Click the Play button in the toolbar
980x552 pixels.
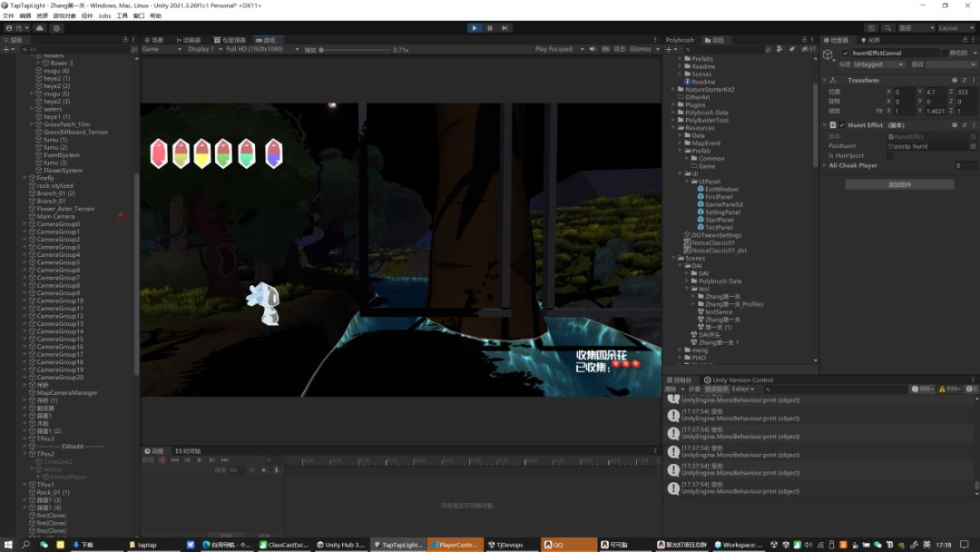coord(474,28)
